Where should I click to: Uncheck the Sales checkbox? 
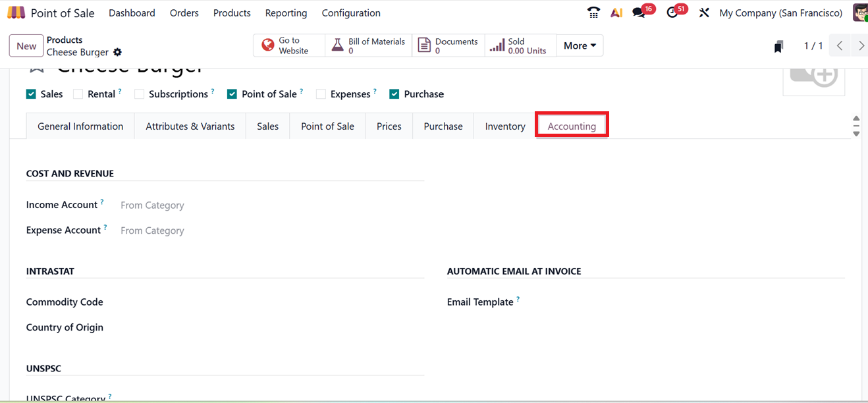click(x=31, y=94)
